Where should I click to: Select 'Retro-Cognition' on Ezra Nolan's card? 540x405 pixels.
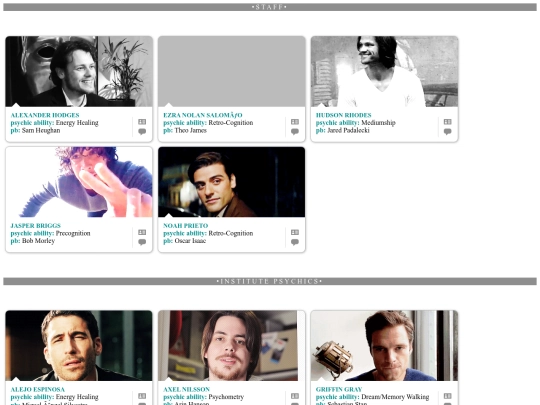pyautogui.click(x=231, y=123)
